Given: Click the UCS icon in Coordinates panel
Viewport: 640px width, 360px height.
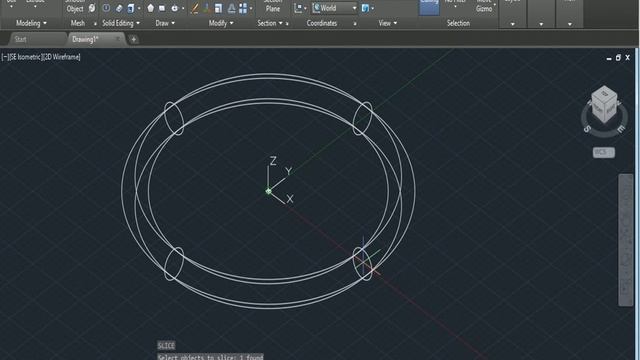Looking at the screenshot, I should pos(298,8).
